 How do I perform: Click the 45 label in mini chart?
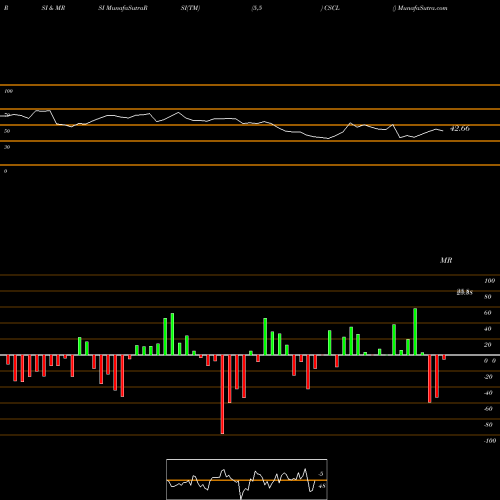click(x=322, y=486)
